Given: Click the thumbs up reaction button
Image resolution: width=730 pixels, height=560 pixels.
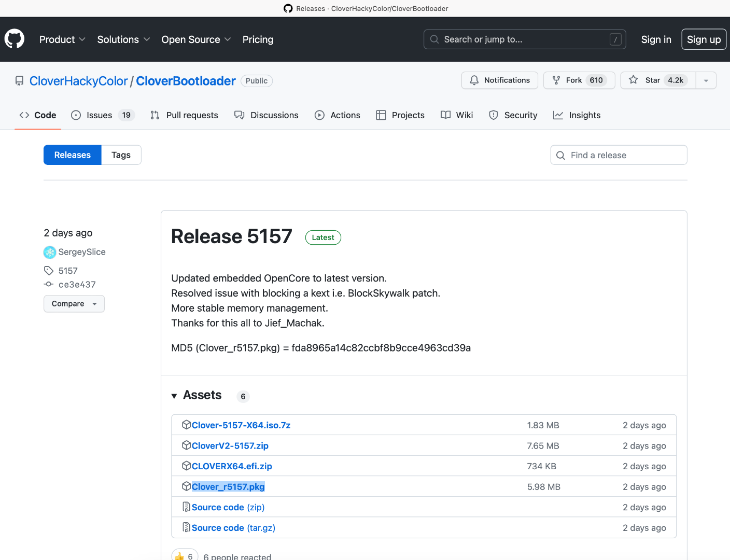Looking at the screenshot, I should point(185,554).
